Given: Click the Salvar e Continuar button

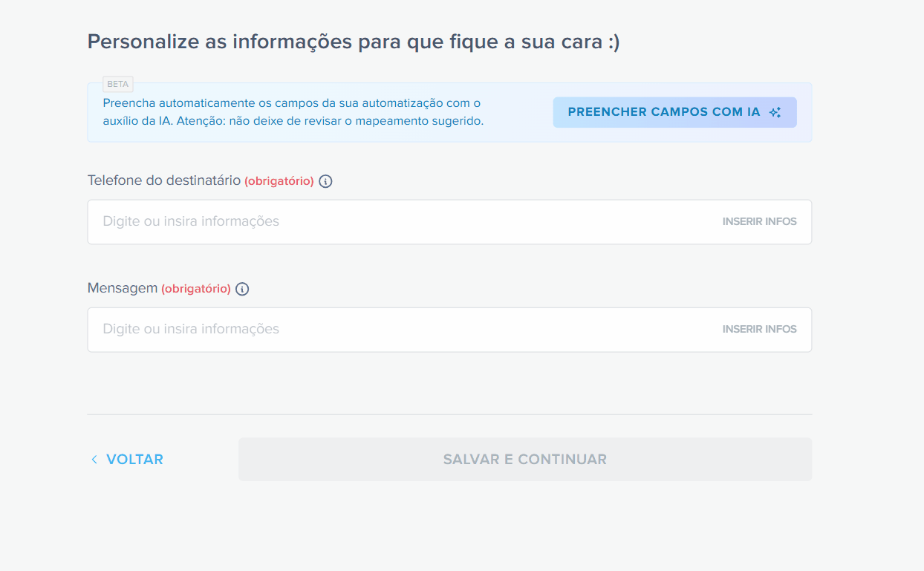Looking at the screenshot, I should [525, 459].
